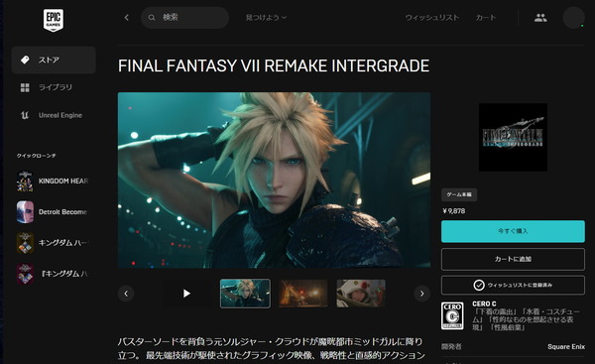Launch KINGDOM HEARTS quick launch entry
595x364 pixels.
(x=53, y=182)
